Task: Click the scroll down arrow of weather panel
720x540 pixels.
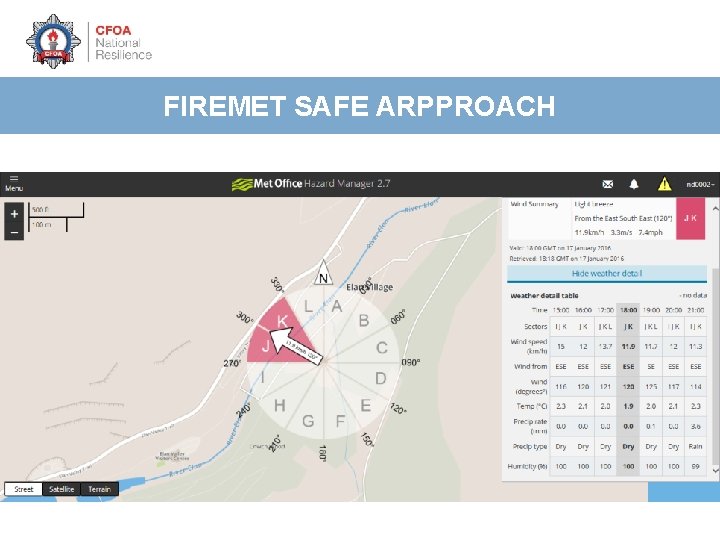Action: [x=715, y=470]
